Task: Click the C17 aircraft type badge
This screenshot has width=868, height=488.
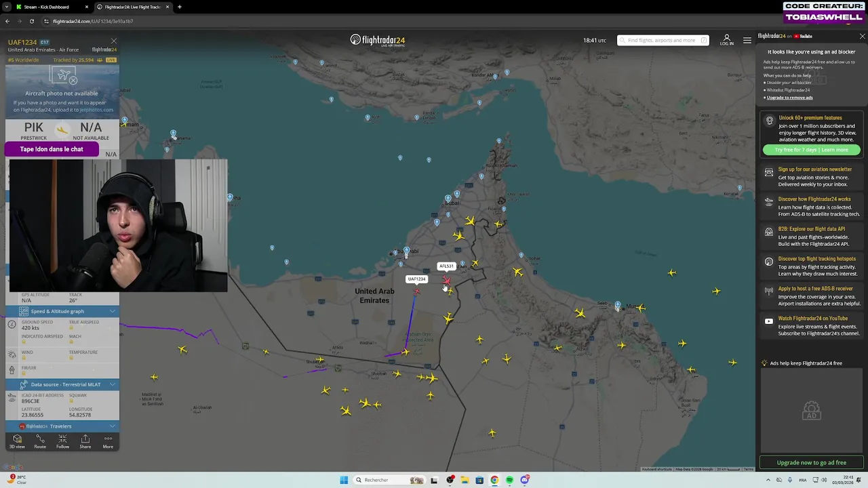Action: tap(45, 42)
